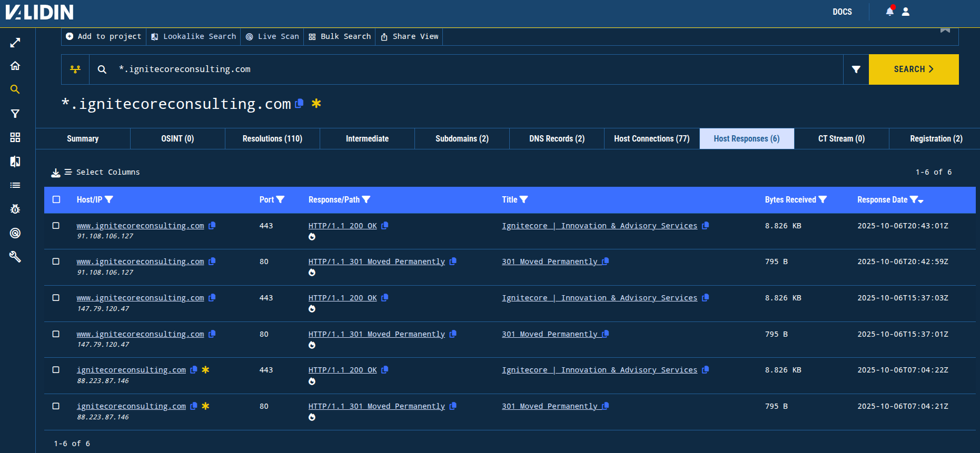Open the Port column filter
The image size is (980, 453).
tap(280, 199)
